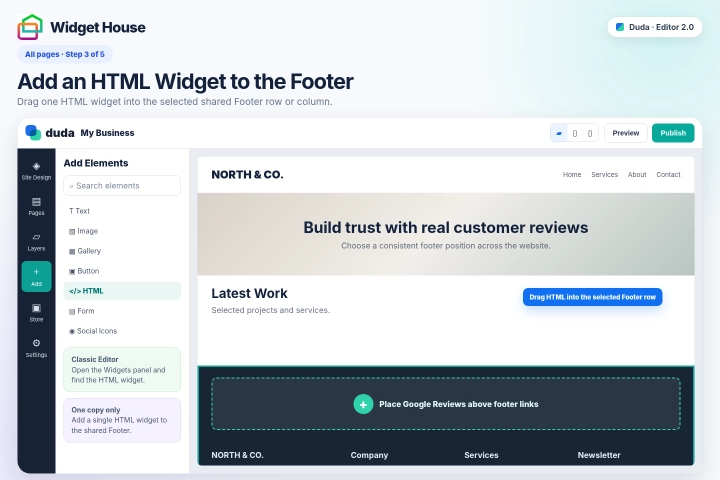Viewport: 720px width, 480px height.
Task: Open the Services nav menu item
Action: click(x=604, y=175)
